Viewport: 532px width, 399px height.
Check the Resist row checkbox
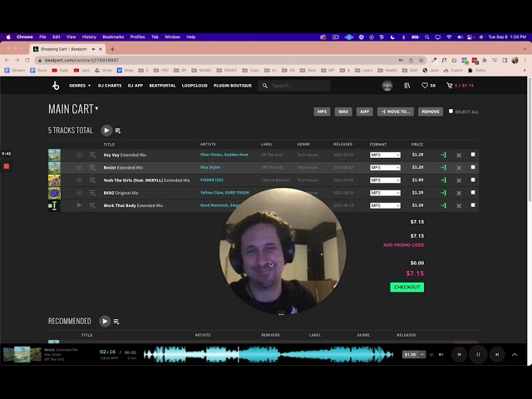(x=473, y=167)
